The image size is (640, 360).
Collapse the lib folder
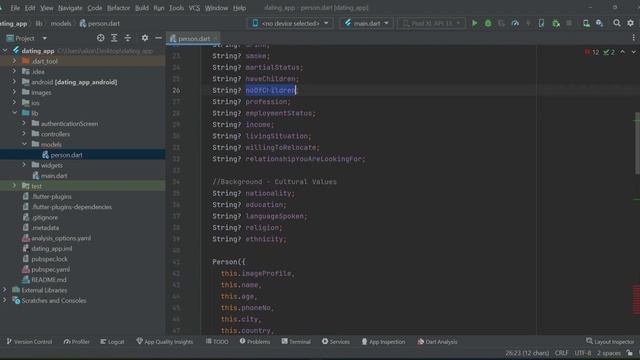pyautogui.click(x=14, y=113)
